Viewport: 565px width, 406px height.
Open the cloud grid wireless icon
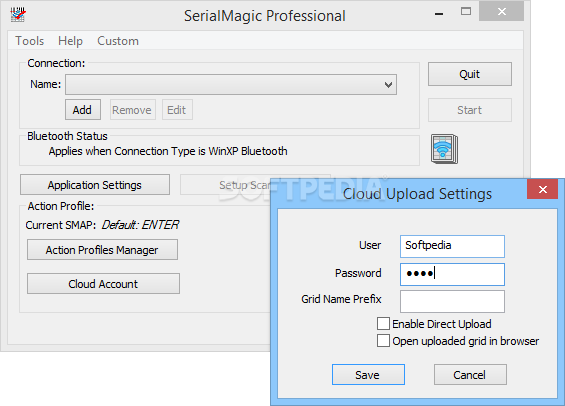pos(444,149)
